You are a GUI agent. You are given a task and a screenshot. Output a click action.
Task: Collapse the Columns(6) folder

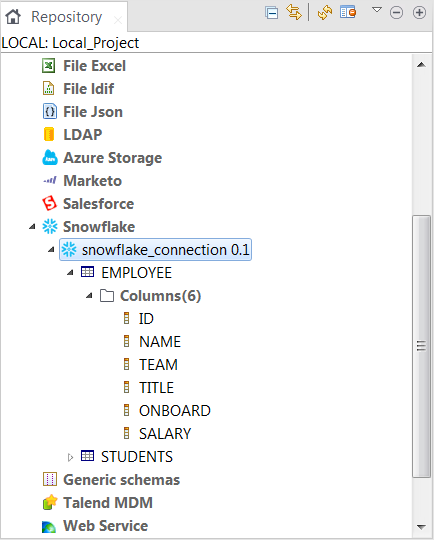coord(89,295)
